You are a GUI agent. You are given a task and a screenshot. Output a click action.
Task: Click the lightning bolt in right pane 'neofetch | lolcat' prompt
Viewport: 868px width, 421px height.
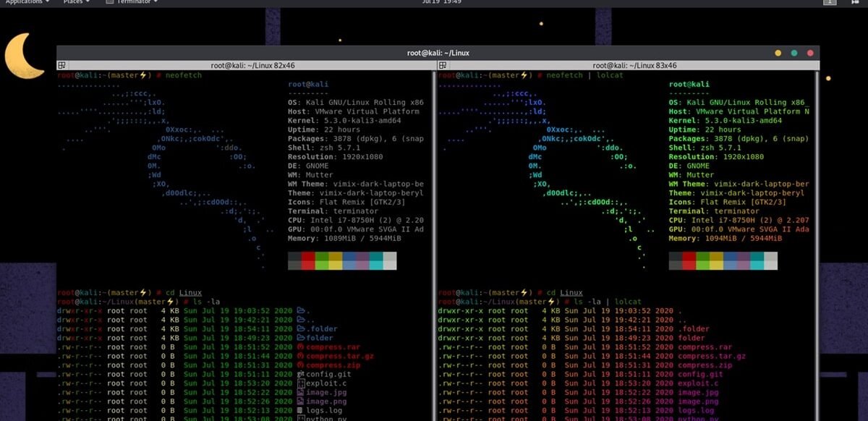[x=524, y=75]
